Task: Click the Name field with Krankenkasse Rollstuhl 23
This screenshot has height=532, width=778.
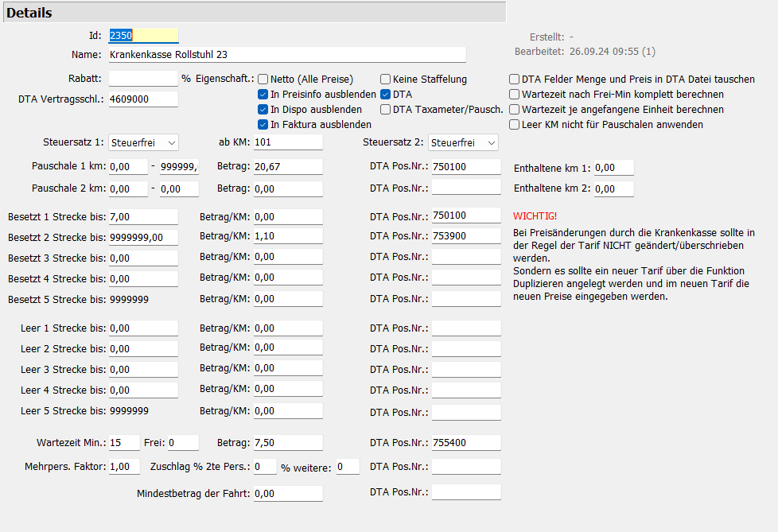Action: [286, 55]
